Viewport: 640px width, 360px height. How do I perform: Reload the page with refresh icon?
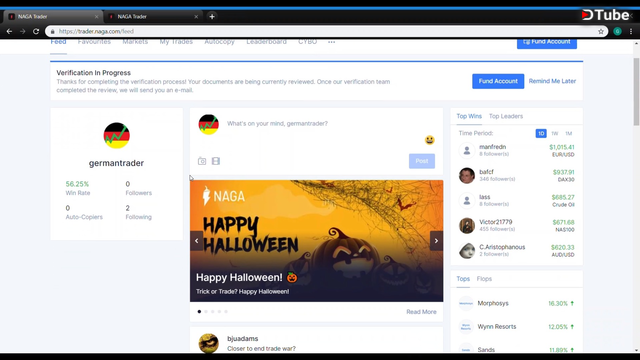pos(36,31)
